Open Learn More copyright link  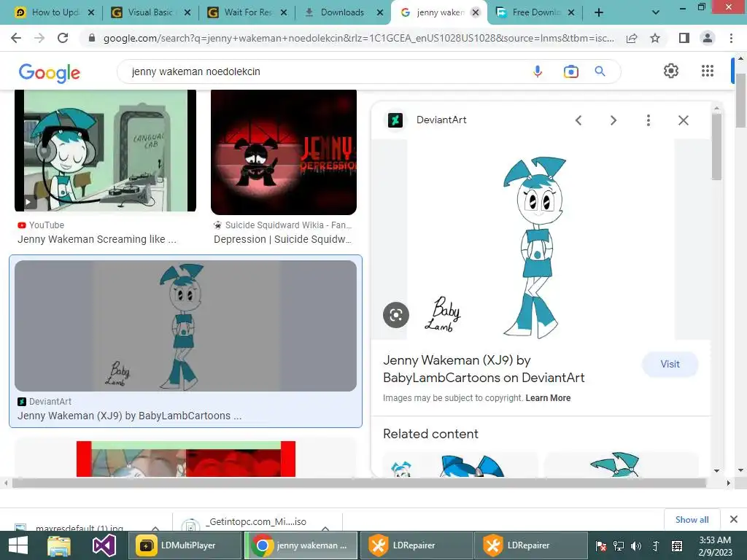tap(548, 398)
